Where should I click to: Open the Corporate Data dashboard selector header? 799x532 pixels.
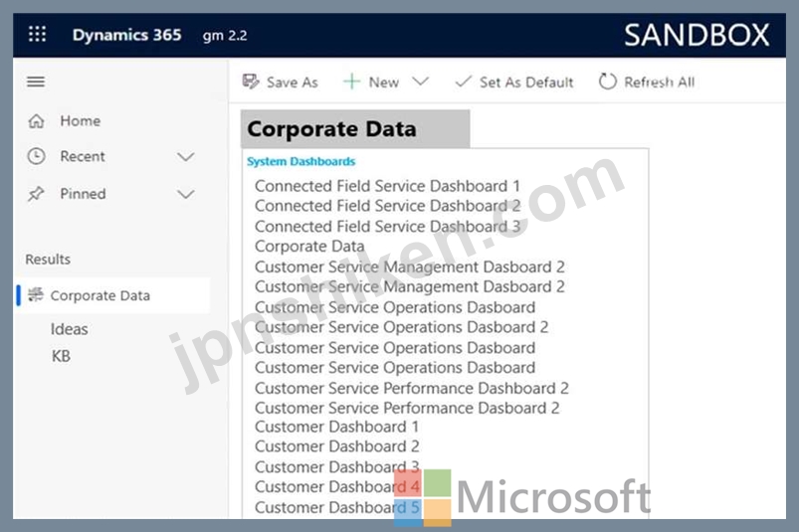click(x=355, y=129)
